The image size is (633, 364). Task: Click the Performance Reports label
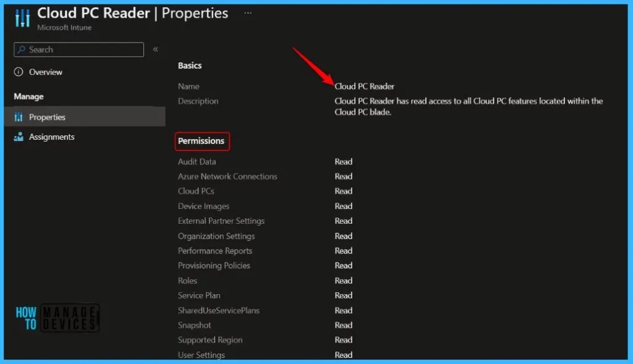tap(215, 251)
